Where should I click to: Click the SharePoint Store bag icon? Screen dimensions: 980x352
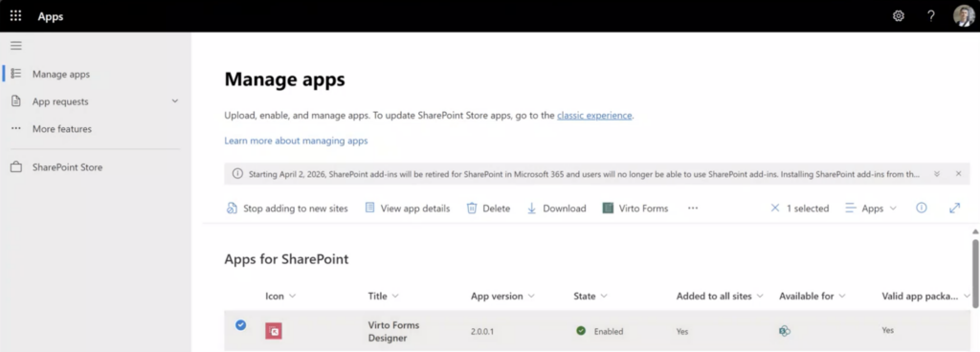[16, 167]
